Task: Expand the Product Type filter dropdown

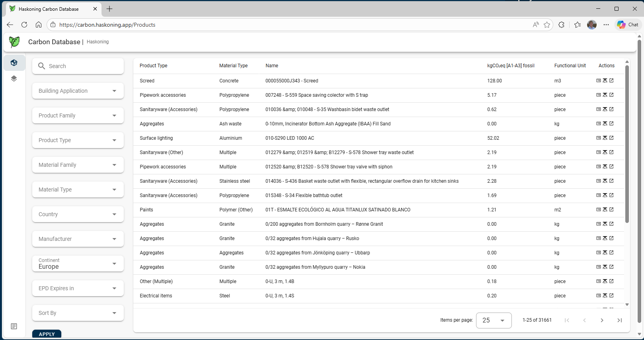Action: point(78,140)
